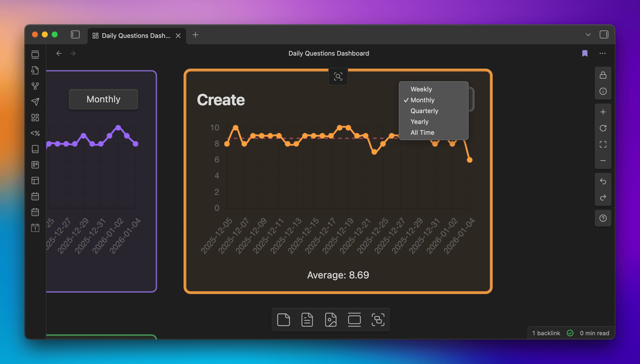Open the graph view ribbon icon
640x364 pixels.
[x=35, y=86]
